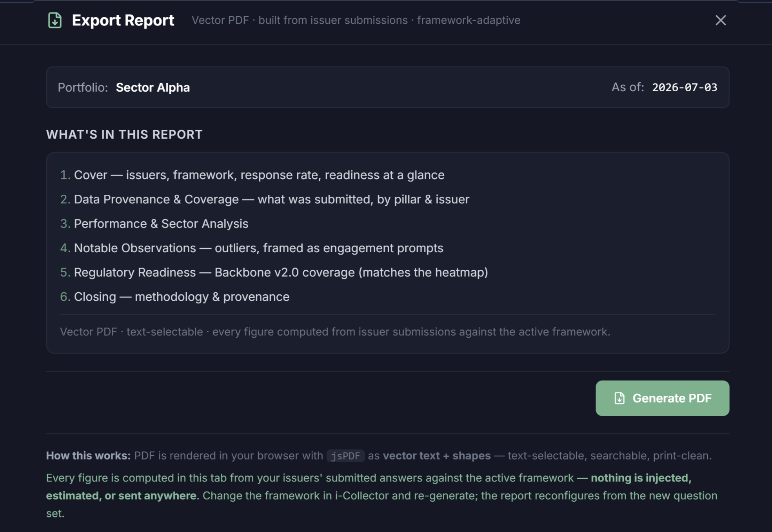Click the Generate PDF button
This screenshot has height=532, width=772.
662,398
